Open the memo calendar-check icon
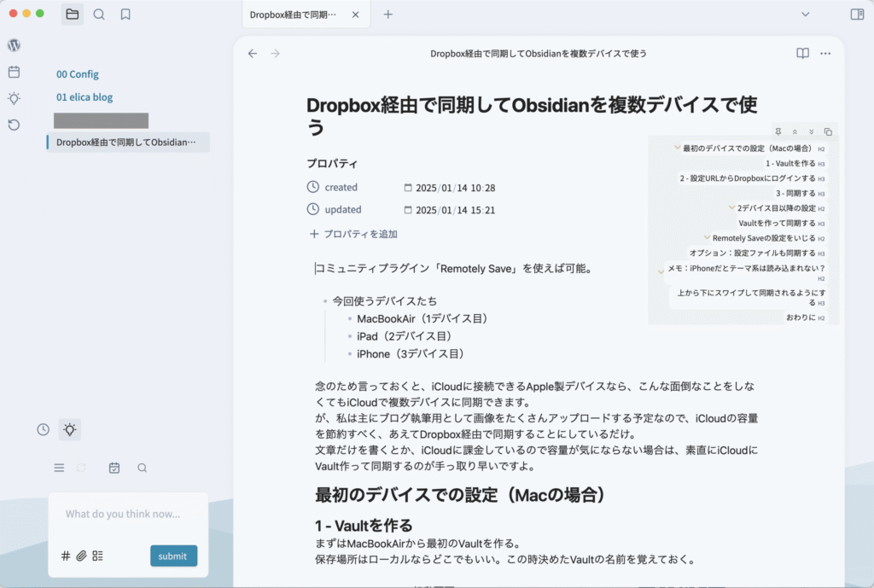Image resolution: width=874 pixels, height=588 pixels. [114, 469]
